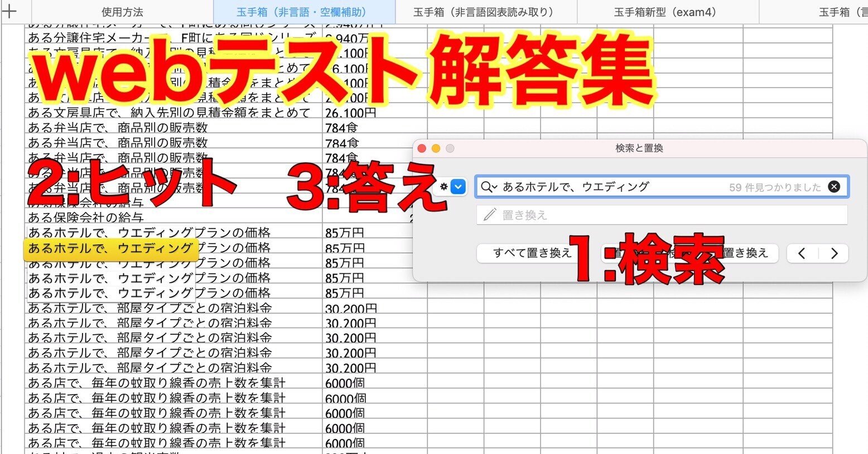Add a new sheet with plus icon
The width and height of the screenshot is (868, 454).
(10, 11)
